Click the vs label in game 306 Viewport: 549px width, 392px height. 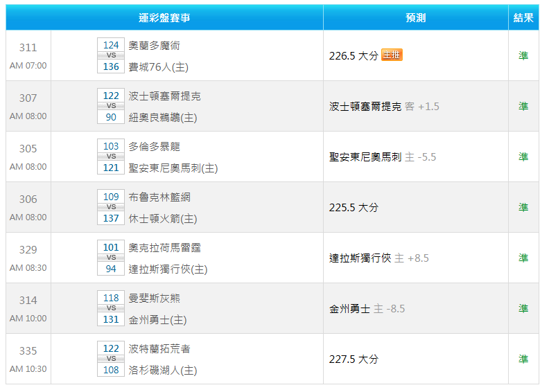(x=111, y=207)
